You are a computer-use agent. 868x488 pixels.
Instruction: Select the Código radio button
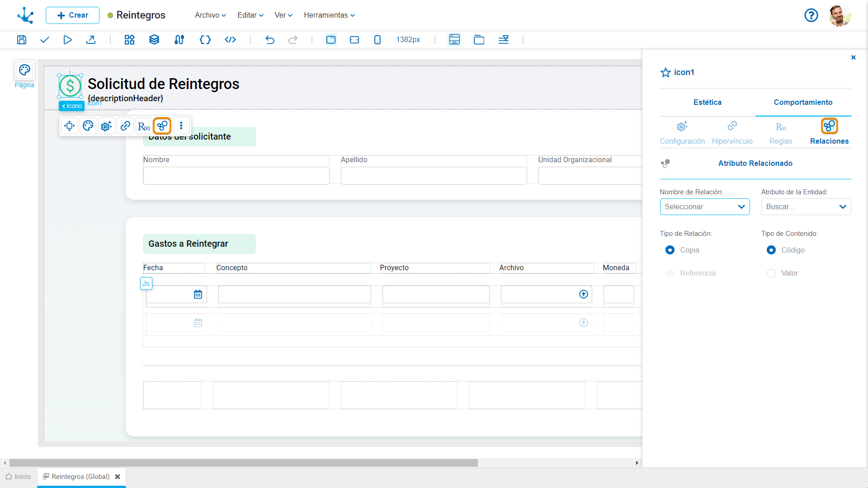[771, 250]
